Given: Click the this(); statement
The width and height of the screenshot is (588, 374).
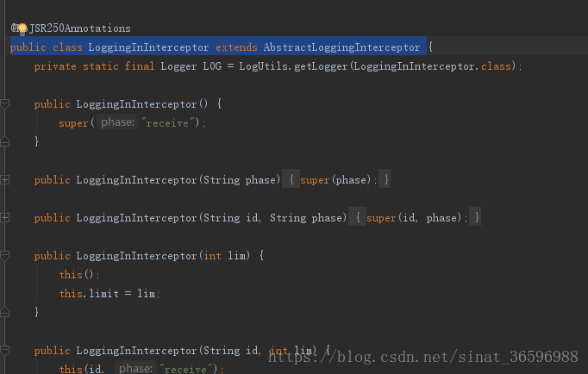Looking at the screenshot, I should pyautogui.click(x=79, y=275).
